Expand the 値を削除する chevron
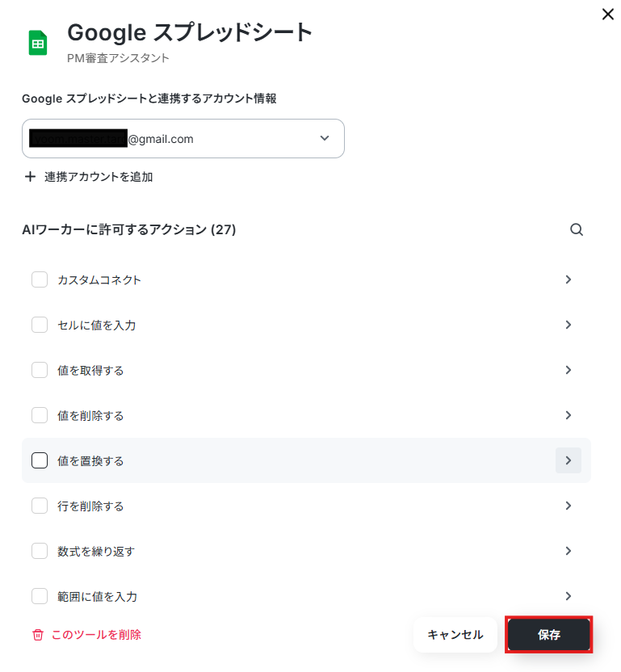 pyautogui.click(x=569, y=415)
